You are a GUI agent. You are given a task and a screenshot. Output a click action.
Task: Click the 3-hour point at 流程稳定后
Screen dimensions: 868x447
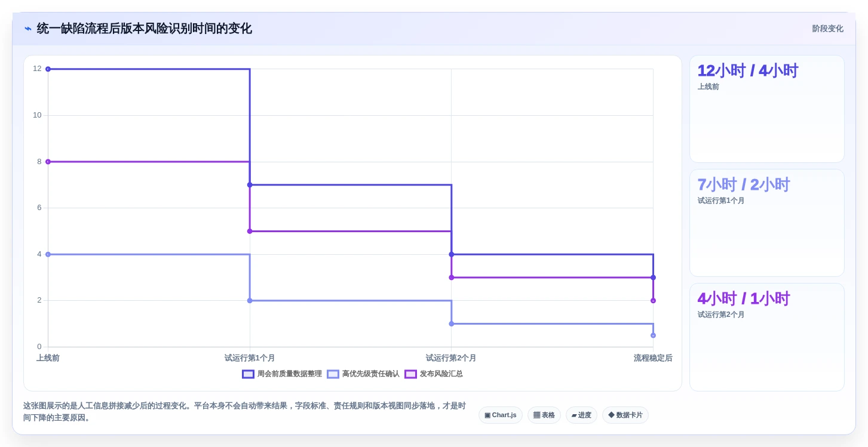coord(653,278)
